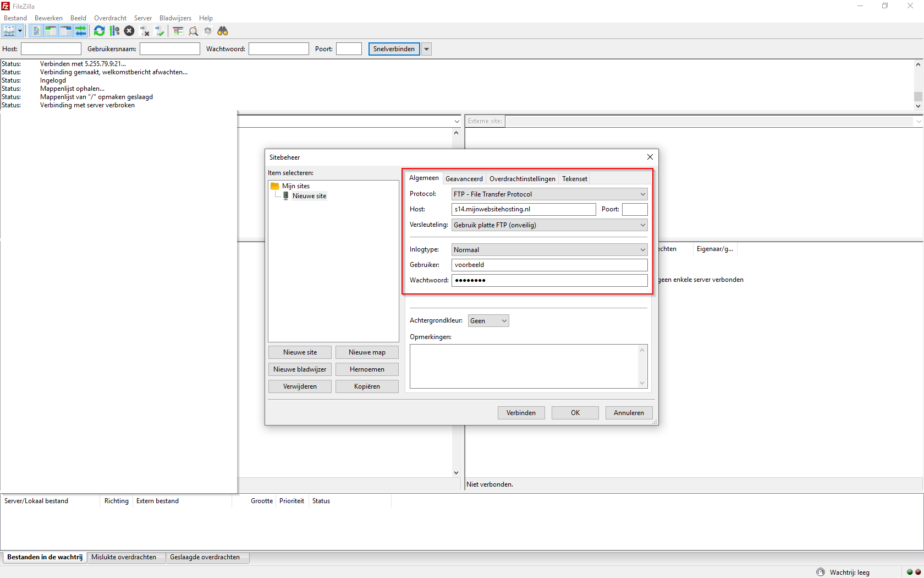The image size is (924, 578).
Task: Open the Inlogtype dropdown
Action: pyautogui.click(x=549, y=250)
